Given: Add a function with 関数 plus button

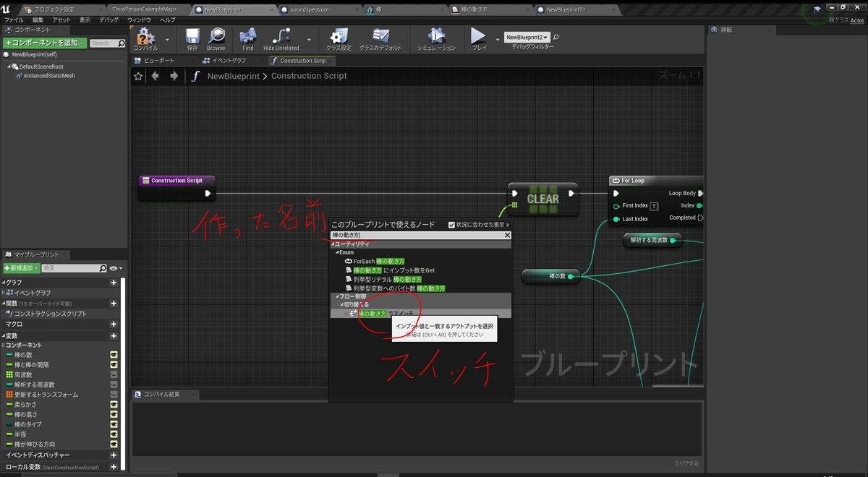Looking at the screenshot, I should tap(114, 304).
